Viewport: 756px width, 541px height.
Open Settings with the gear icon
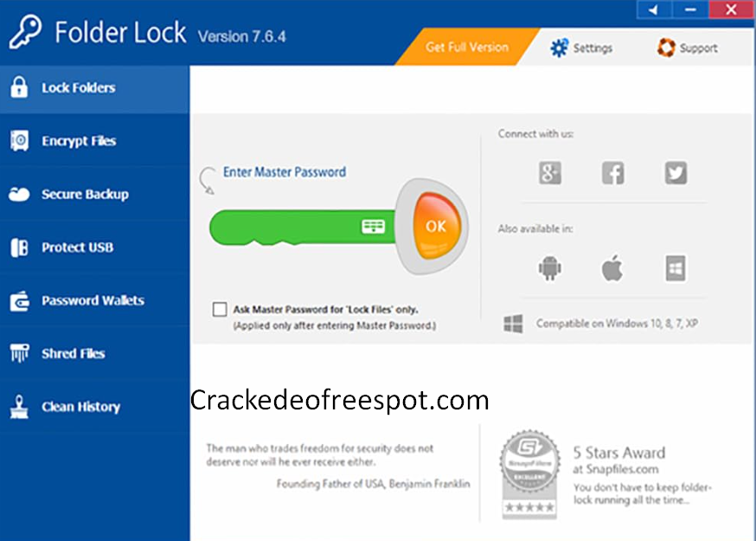(559, 48)
